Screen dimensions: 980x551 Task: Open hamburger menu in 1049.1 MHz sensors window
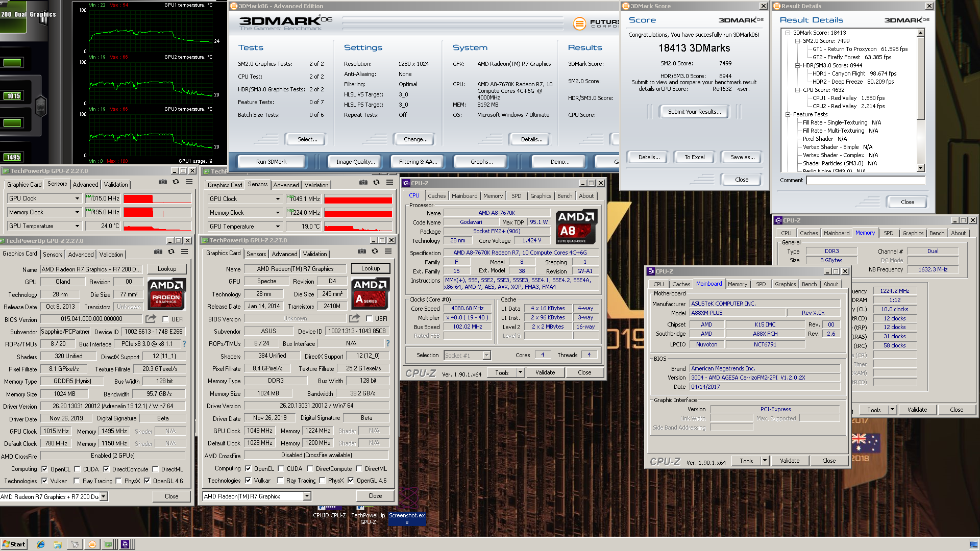point(389,182)
